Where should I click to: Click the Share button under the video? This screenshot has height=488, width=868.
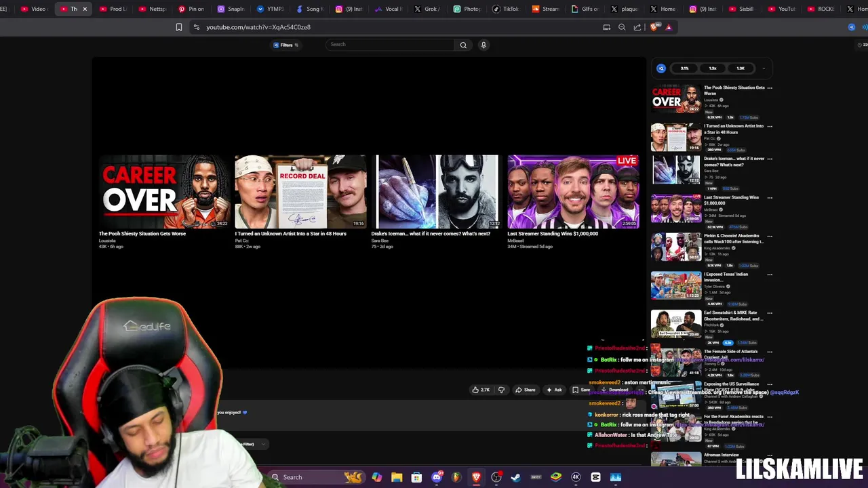[526, 390]
